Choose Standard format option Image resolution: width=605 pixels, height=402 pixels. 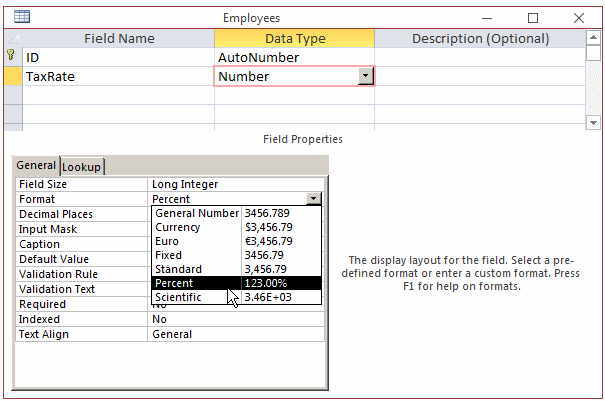click(x=236, y=269)
